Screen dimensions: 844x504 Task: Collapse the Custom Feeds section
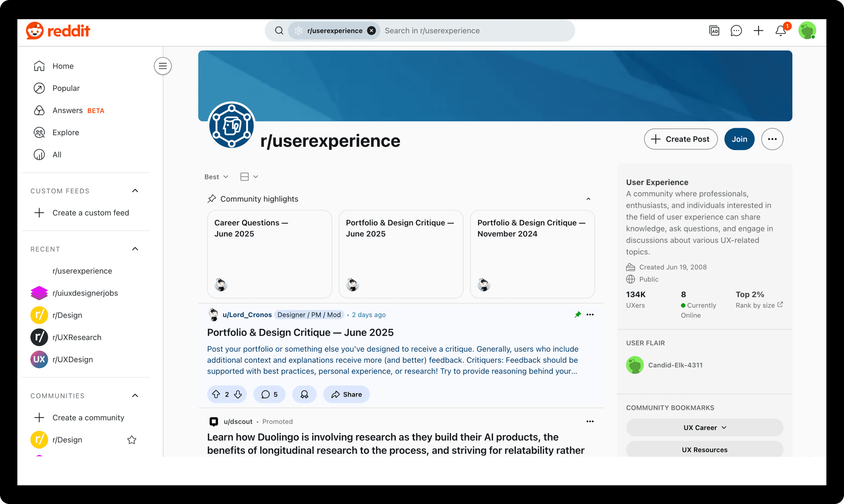pyautogui.click(x=135, y=190)
